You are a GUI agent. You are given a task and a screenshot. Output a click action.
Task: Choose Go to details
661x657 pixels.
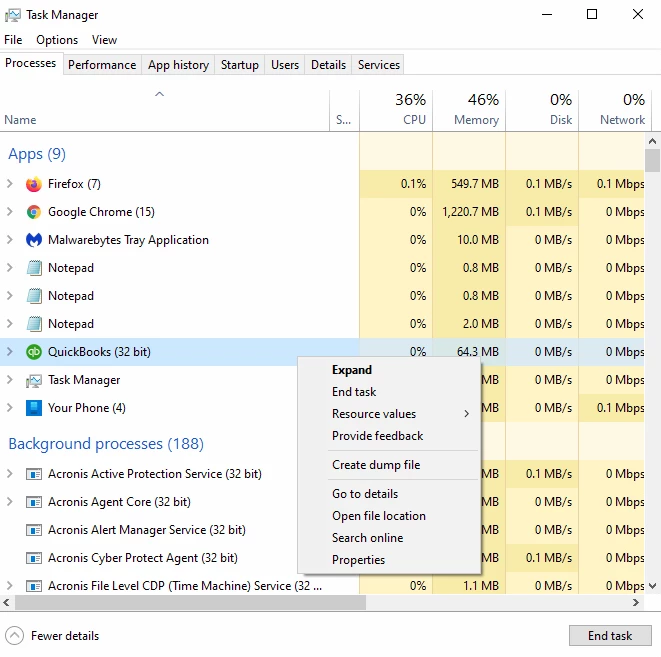390,494
